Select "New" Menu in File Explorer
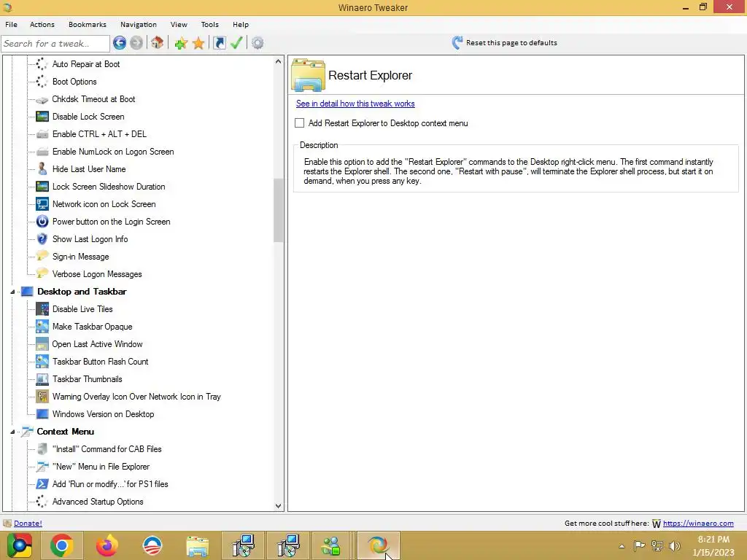 101,467
